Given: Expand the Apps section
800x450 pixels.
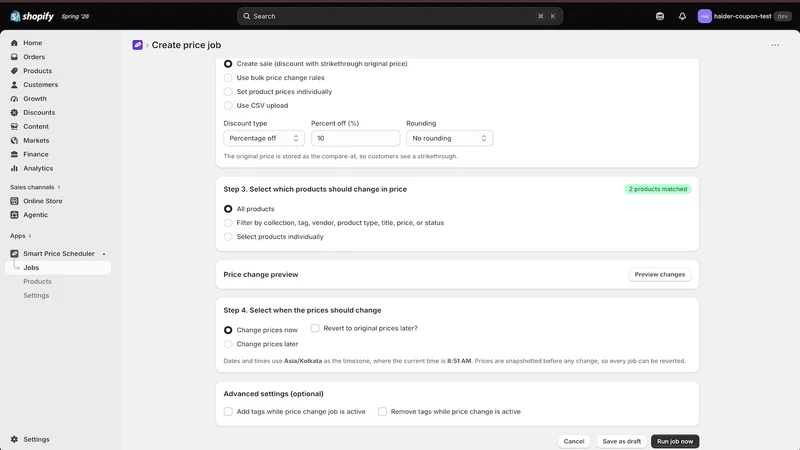Looking at the screenshot, I should click(x=21, y=236).
